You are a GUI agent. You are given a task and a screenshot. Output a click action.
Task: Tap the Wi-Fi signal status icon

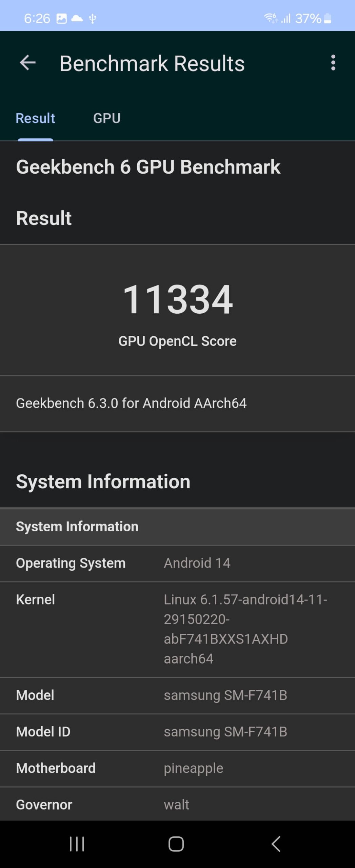coord(271,18)
